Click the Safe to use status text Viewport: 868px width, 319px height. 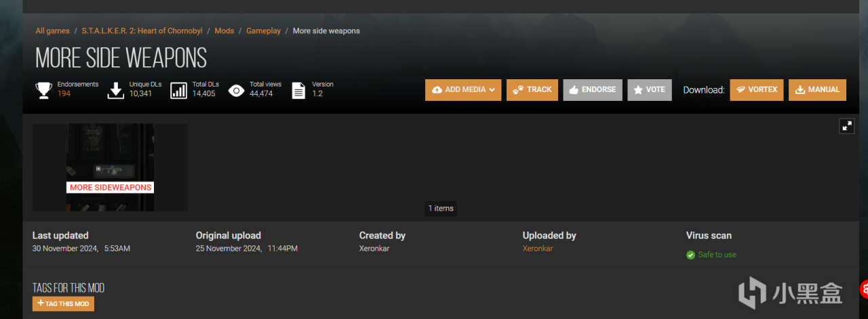(x=717, y=255)
